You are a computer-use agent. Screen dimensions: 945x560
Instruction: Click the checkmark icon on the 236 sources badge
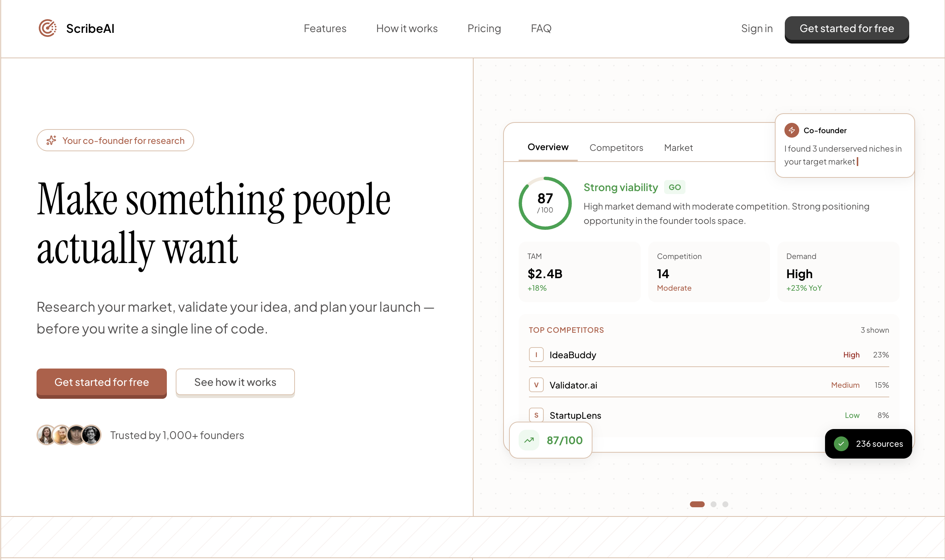pyautogui.click(x=841, y=444)
